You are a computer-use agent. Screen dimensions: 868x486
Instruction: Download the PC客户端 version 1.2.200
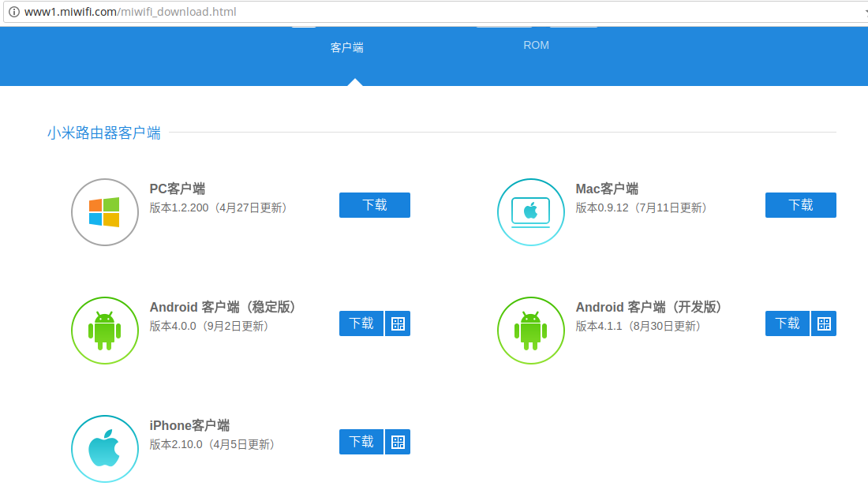coord(375,205)
